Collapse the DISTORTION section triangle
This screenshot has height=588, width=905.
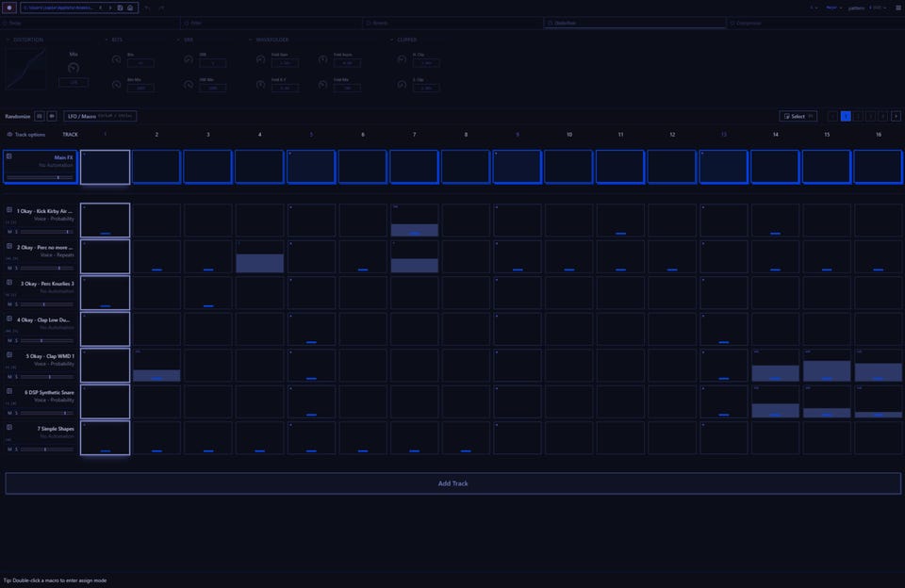(8, 40)
